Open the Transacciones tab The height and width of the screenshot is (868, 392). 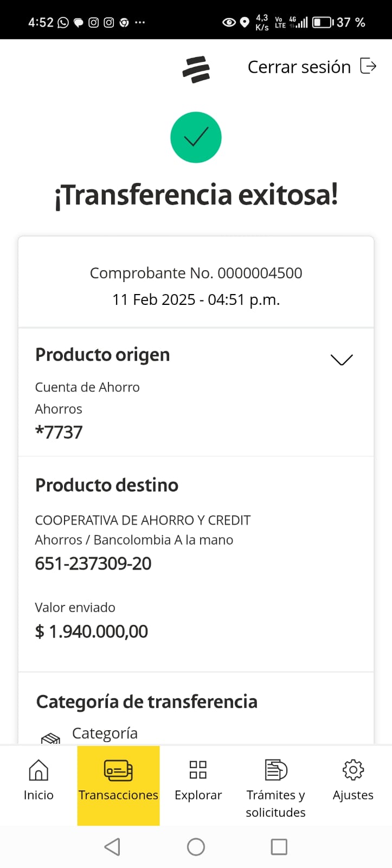(118, 795)
